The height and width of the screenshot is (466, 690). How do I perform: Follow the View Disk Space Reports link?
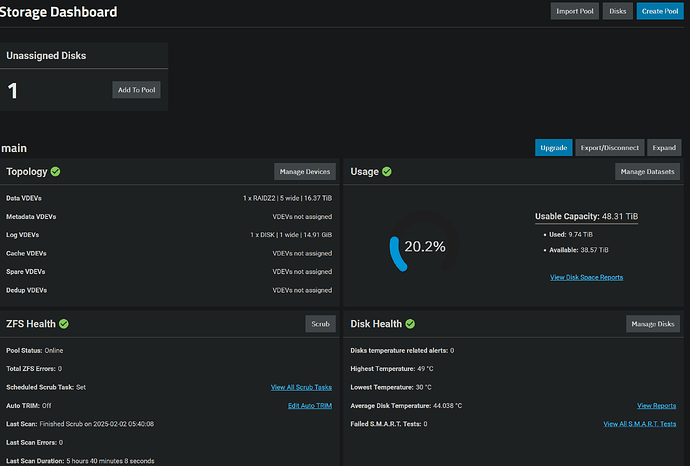pyautogui.click(x=587, y=277)
